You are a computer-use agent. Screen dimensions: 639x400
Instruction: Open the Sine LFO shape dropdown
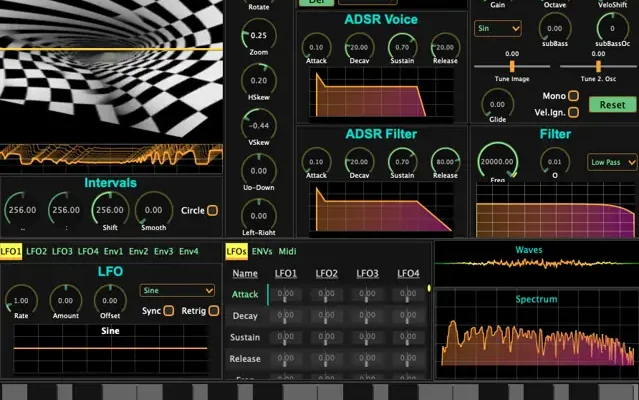coord(177,290)
